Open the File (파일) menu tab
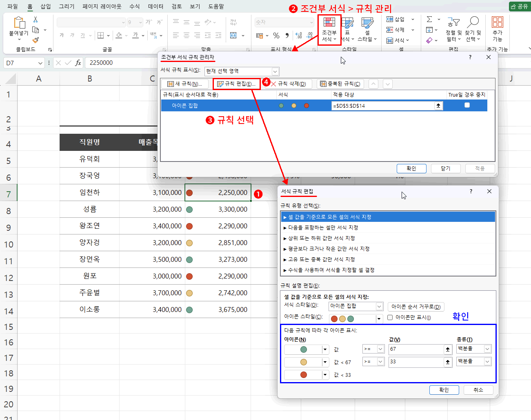Viewport: 531px width, 420px height. [x=13, y=7]
